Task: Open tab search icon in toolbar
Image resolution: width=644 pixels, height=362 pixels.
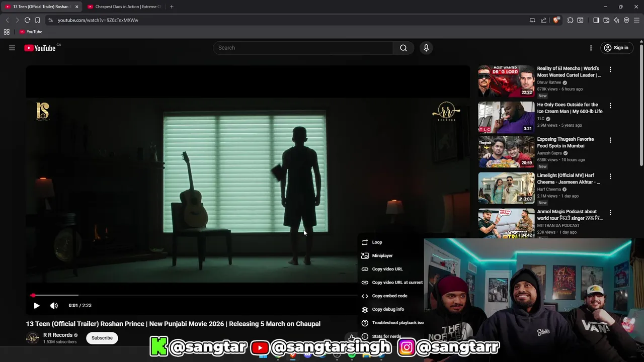Action: [580, 20]
